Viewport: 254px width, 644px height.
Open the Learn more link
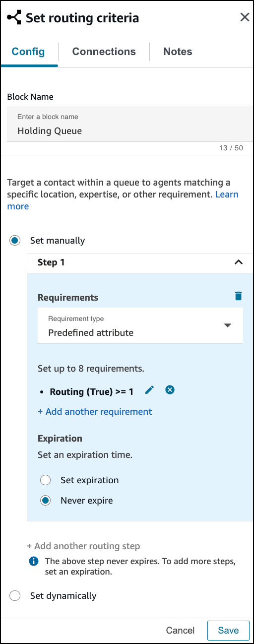(x=123, y=200)
